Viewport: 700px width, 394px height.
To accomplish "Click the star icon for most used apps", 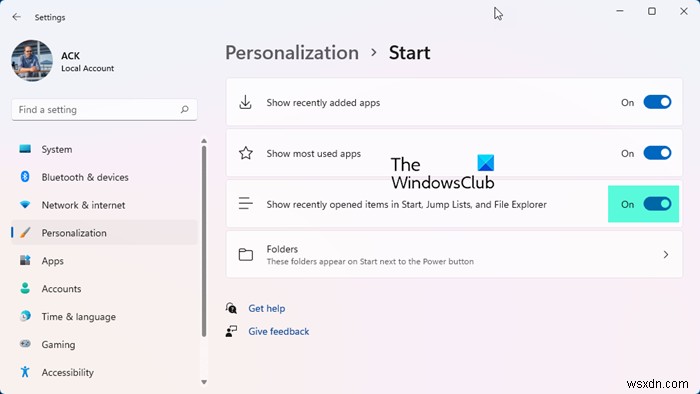I will click(x=246, y=153).
